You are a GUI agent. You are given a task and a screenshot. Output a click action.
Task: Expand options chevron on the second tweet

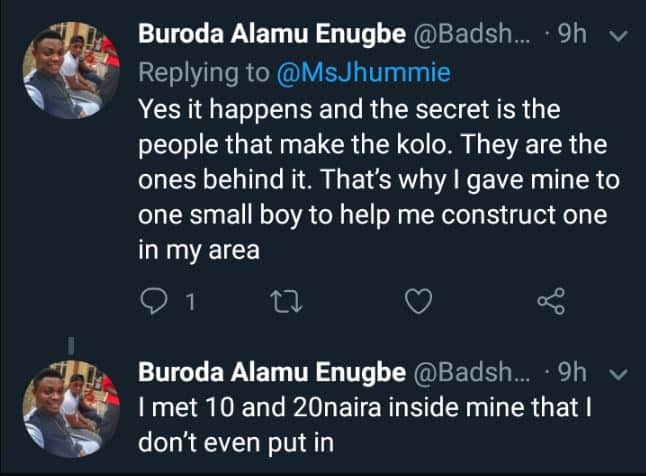coord(616,375)
